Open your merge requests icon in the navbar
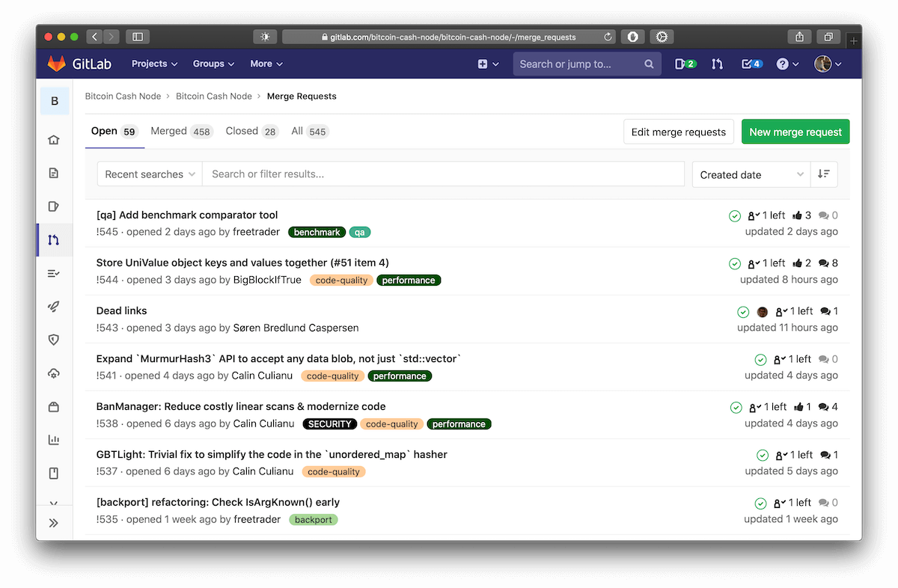This screenshot has height=588, width=898. pyautogui.click(x=717, y=64)
